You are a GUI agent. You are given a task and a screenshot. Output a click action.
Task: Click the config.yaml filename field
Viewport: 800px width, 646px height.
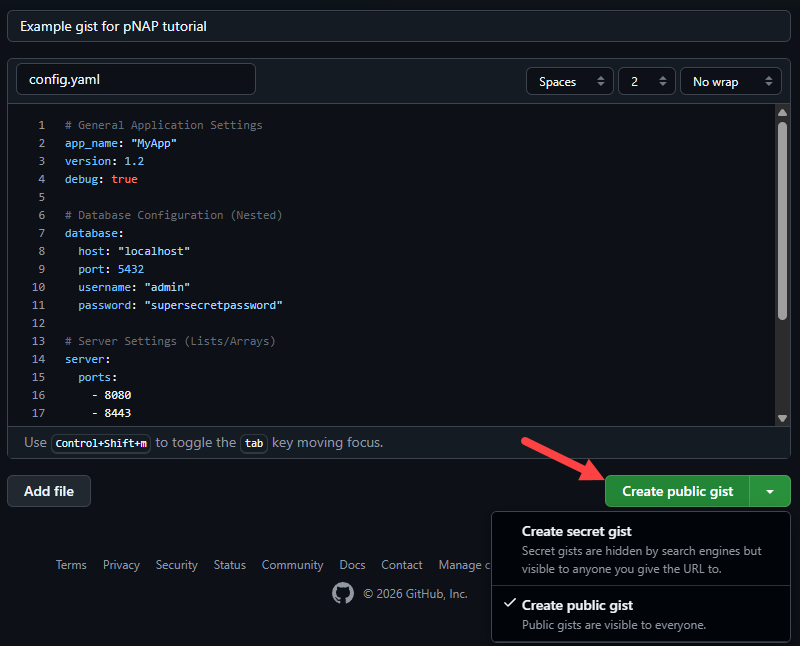click(x=135, y=78)
